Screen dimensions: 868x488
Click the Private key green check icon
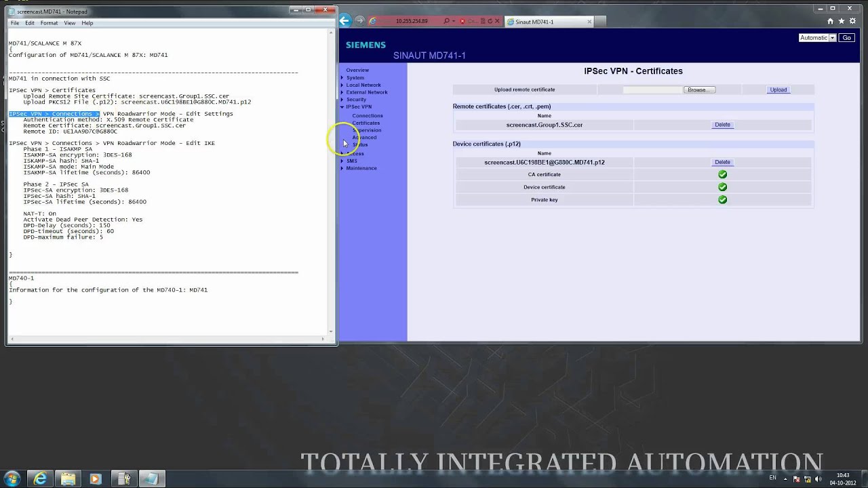722,200
